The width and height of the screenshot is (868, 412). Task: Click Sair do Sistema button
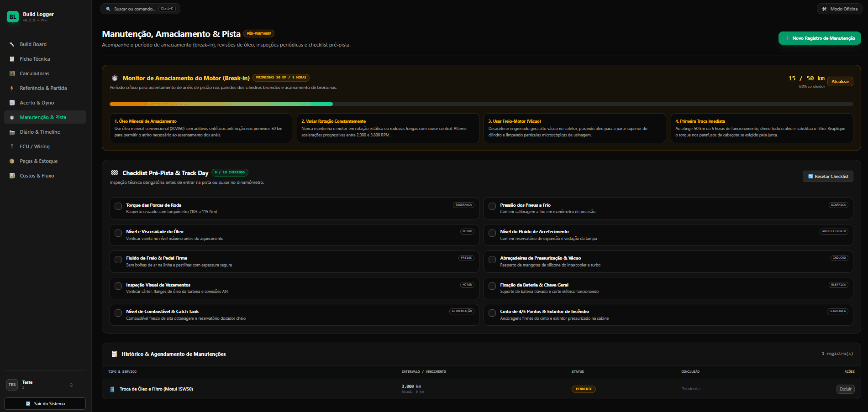(x=45, y=404)
